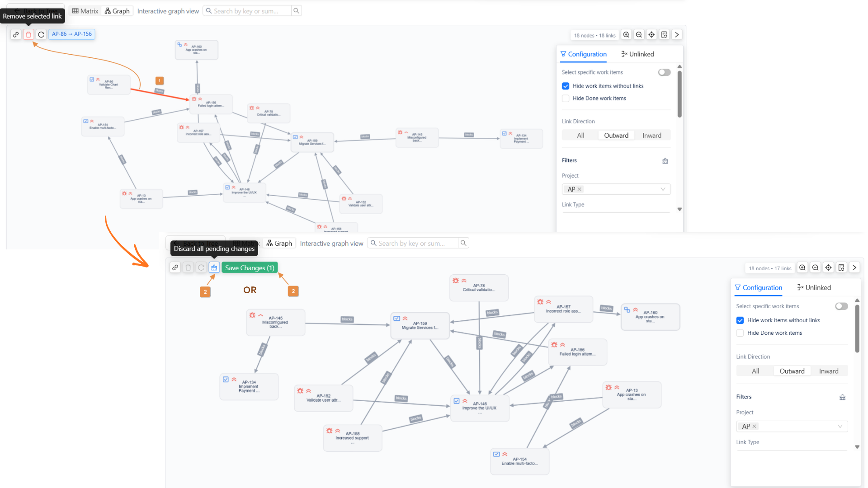This screenshot has height=488, width=868.
Task: Switch to the Unlinked tab in the upper panel
Action: (637, 54)
